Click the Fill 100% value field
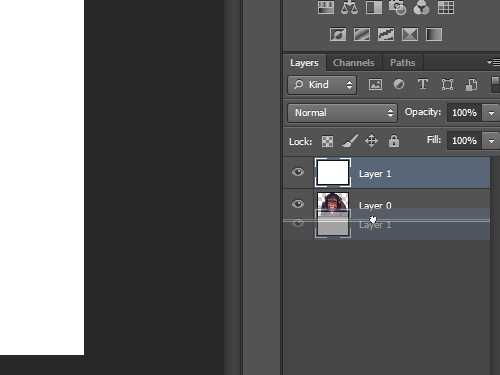Image resolution: width=500 pixels, height=375 pixels. (x=465, y=141)
